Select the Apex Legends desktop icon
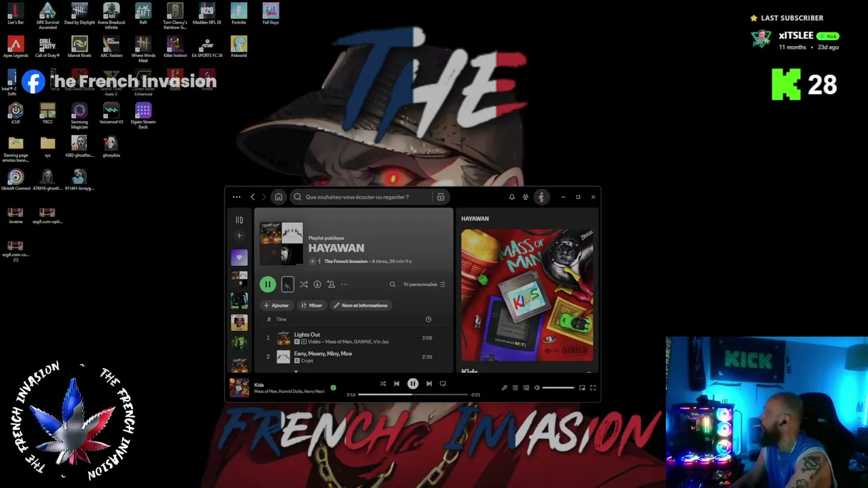The height and width of the screenshot is (488, 868). [16, 47]
